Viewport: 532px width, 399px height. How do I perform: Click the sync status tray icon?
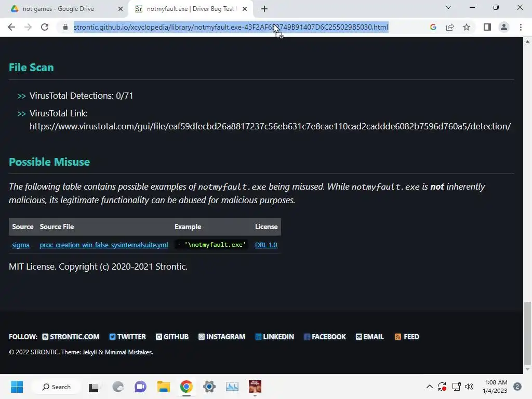[442, 387]
